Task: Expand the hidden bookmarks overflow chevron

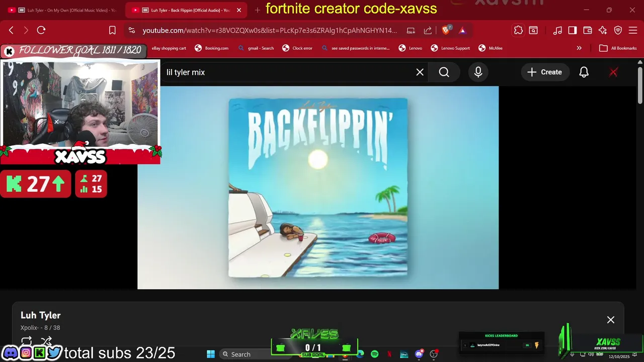Action: (579, 48)
